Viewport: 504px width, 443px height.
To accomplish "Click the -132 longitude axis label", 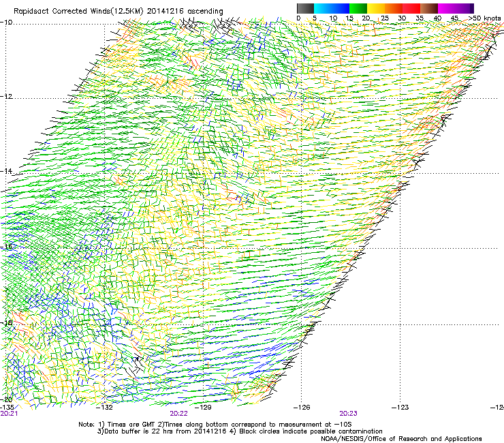I will (x=104, y=408).
